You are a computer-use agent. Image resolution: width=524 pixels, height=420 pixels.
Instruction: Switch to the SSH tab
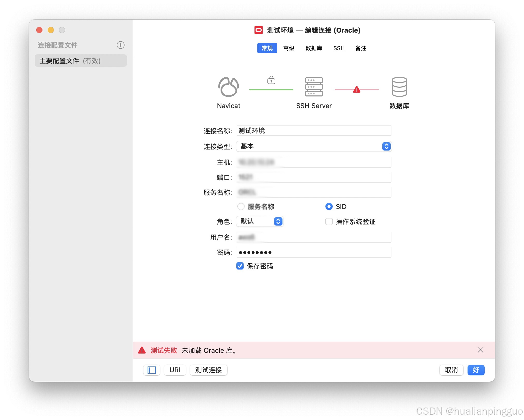(339, 48)
